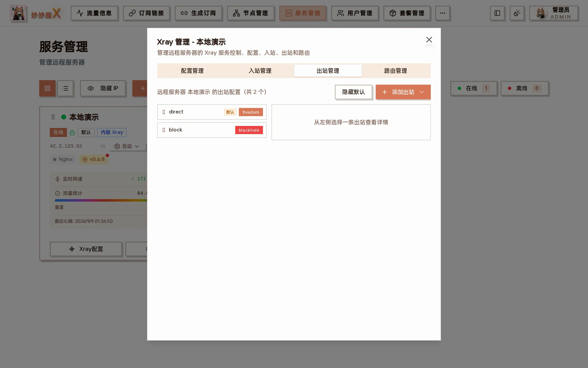Click 重置 under traffic statistics
The width and height of the screenshot is (588, 368).
[59, 207]
